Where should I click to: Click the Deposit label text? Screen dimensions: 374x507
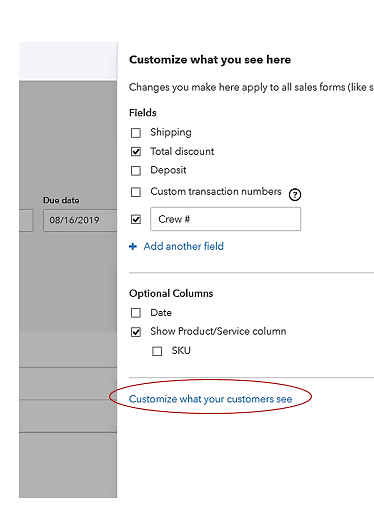pos(168,170)
